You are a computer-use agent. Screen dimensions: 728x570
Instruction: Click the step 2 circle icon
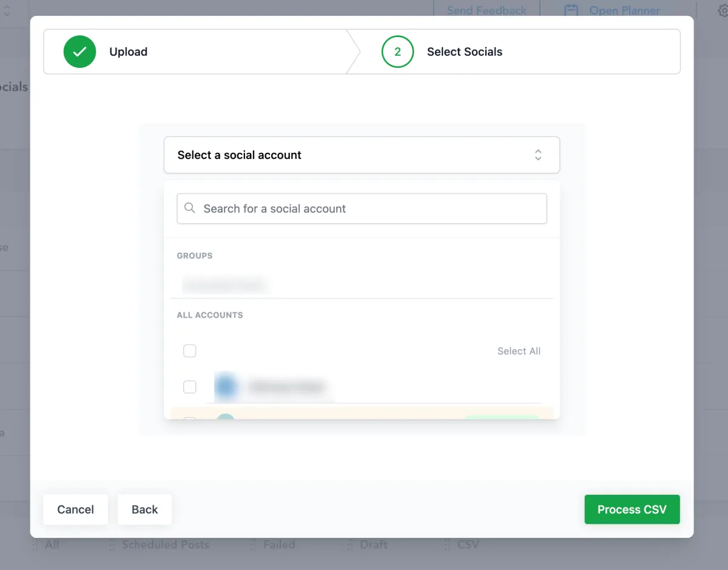pyautogui.click(x=397, y=52)
